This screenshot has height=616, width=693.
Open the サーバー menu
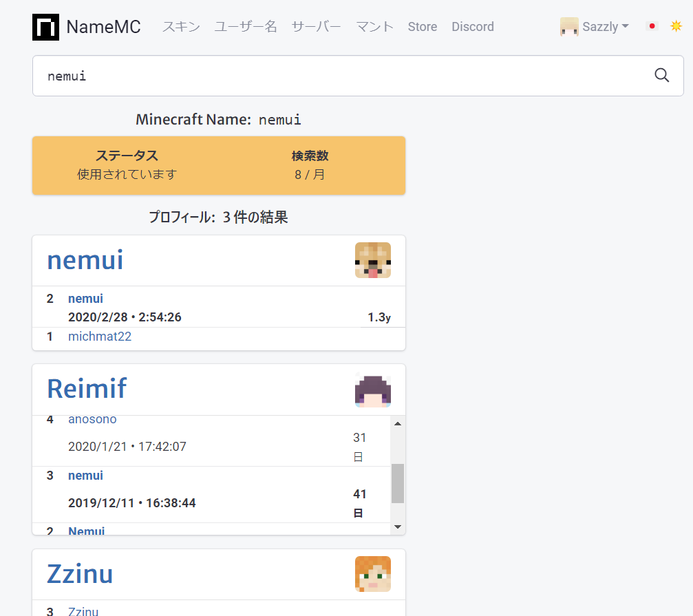[317, 27]
